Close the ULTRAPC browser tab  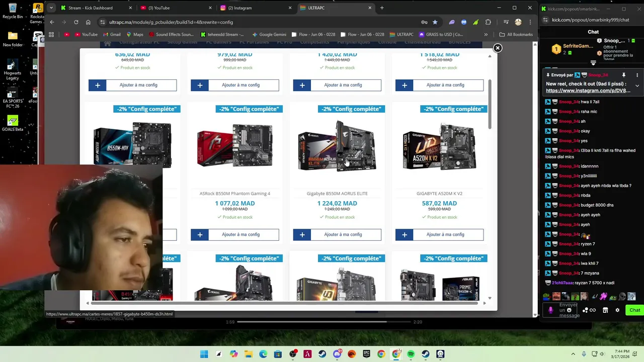[370, 8]
